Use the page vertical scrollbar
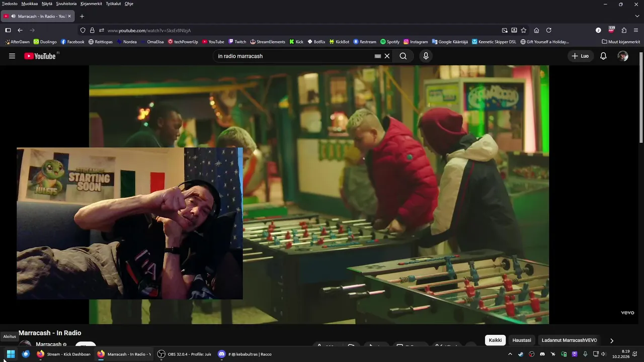This screenshot has width=644, height=362. point(641,97)
